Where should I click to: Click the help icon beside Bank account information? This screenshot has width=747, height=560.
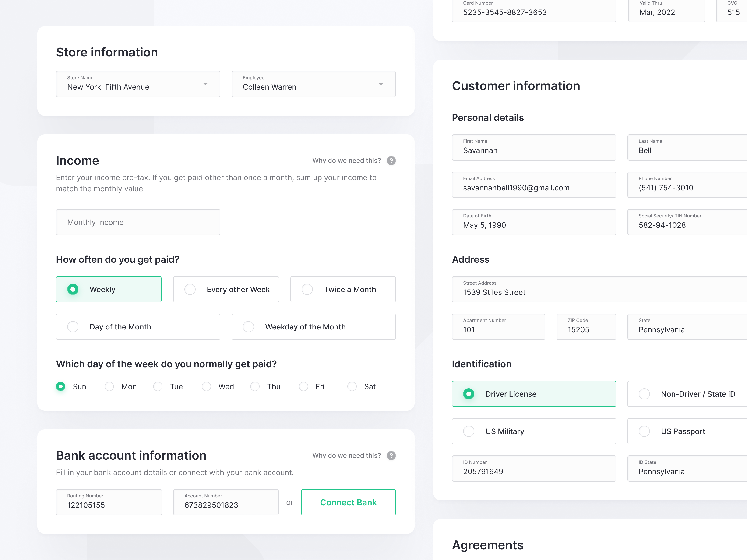coord(391,455)
